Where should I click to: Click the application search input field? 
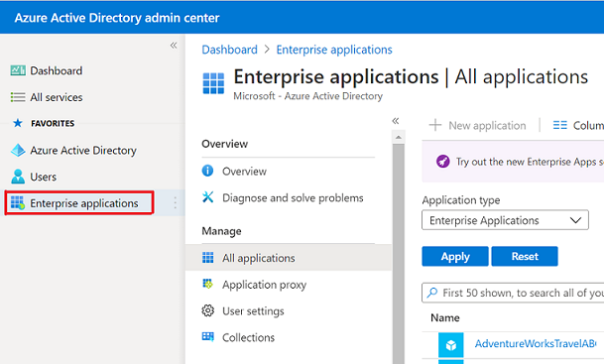coord(513,293)
